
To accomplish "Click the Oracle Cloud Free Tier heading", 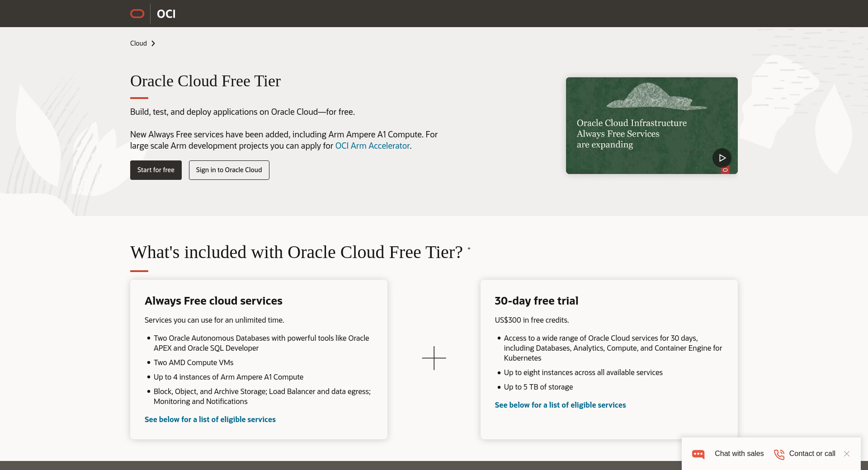I will click(x=206, y=81).
